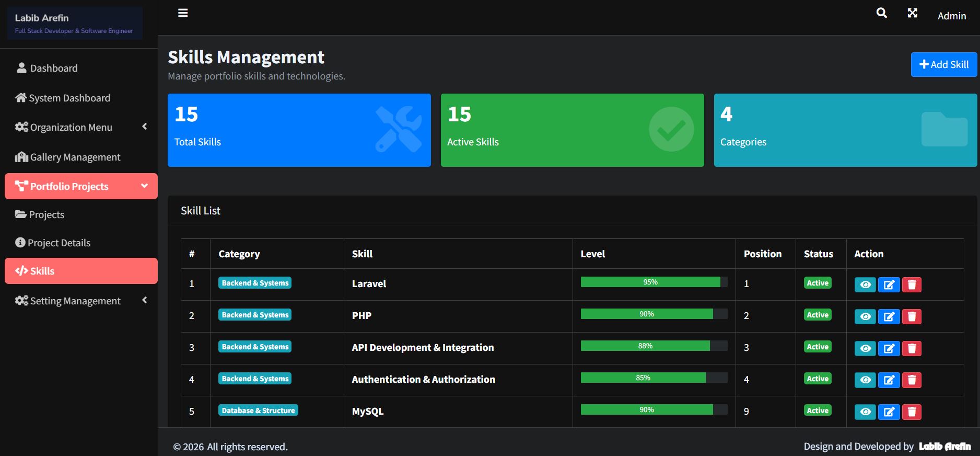The width and height of the screenshot is (980, 456).
Task: Delete the Laravel skill
Action: (x=912, y=284)
